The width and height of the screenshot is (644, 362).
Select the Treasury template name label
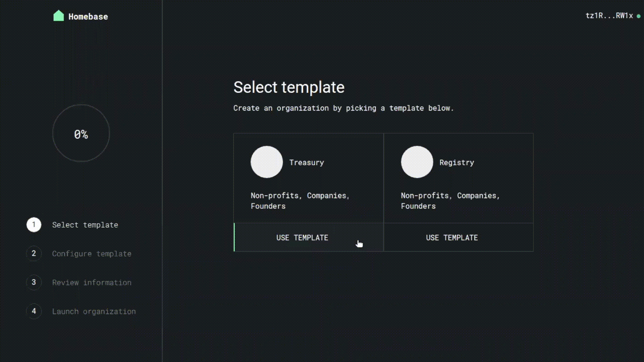point(307,163)
